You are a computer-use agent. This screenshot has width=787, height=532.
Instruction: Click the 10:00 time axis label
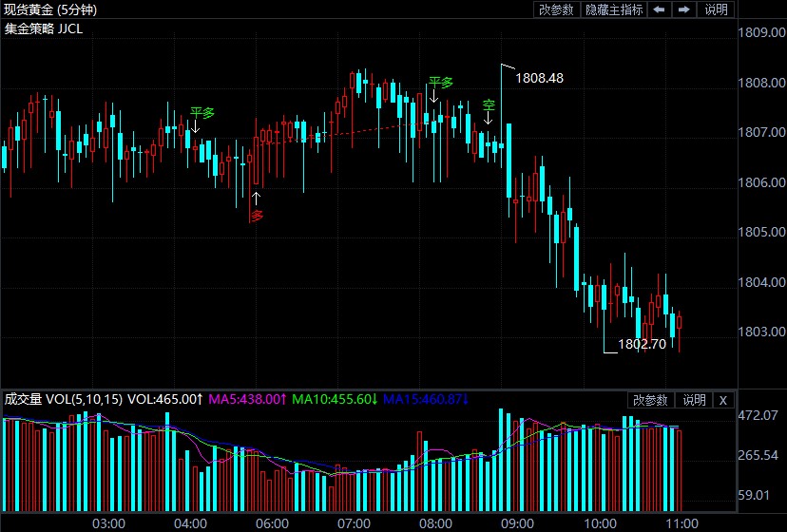(x=600, y=524)
